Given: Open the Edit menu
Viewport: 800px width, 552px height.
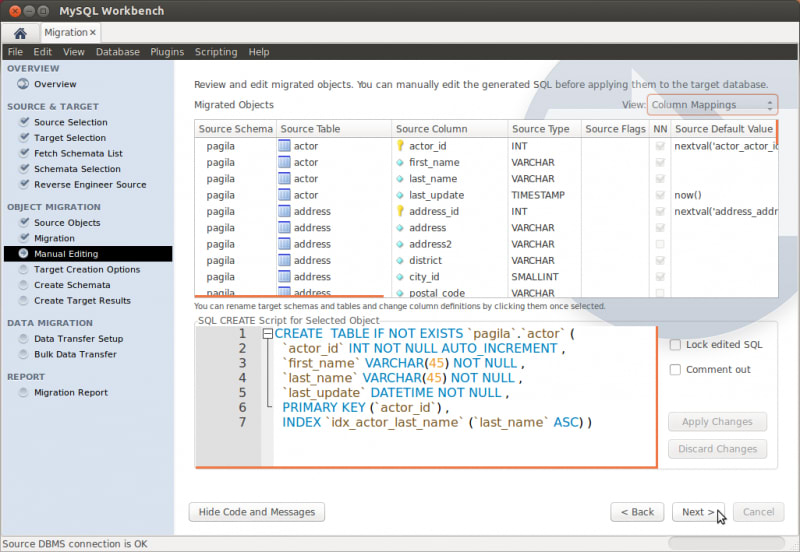Looking at the screenshot, I should [42, 52].
